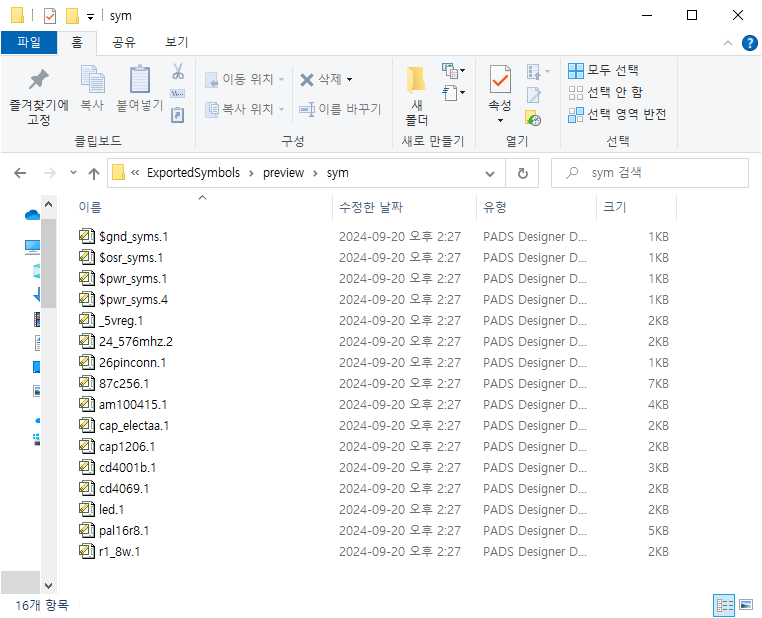Collapse the ribbon using the chevron

727,43
